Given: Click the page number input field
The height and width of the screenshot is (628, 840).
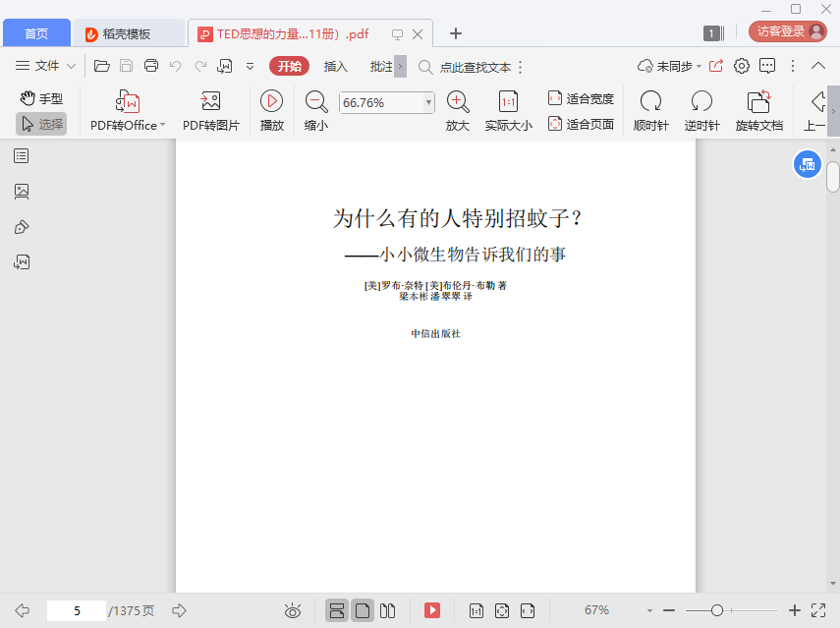Looking at the screenshot, I should (x=76, y=610).
